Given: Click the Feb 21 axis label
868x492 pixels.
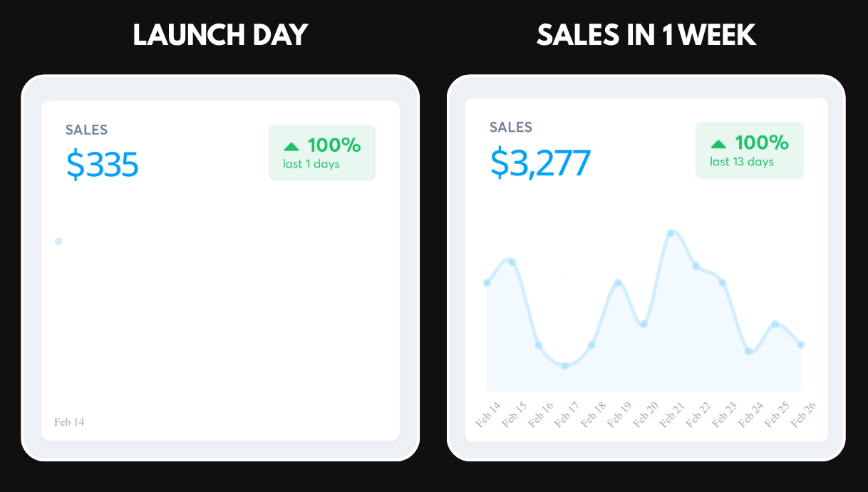Looking at the screenshot, I should click(x=672, y=415).
